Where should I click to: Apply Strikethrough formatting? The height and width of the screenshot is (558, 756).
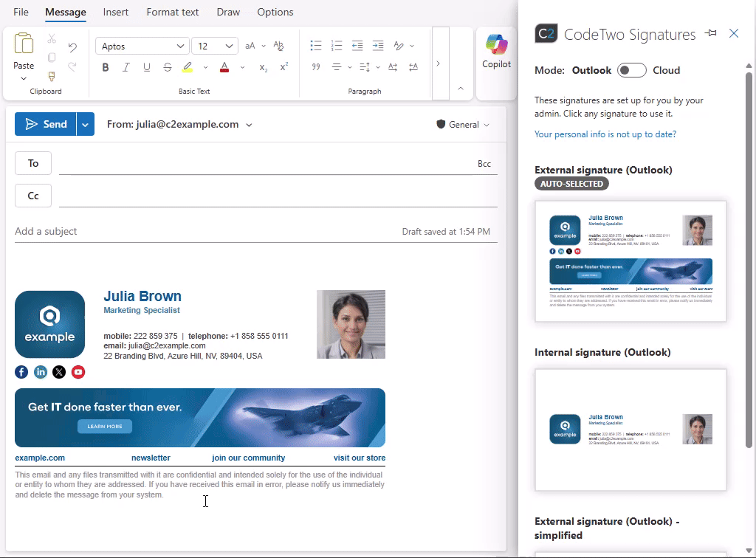168,67
